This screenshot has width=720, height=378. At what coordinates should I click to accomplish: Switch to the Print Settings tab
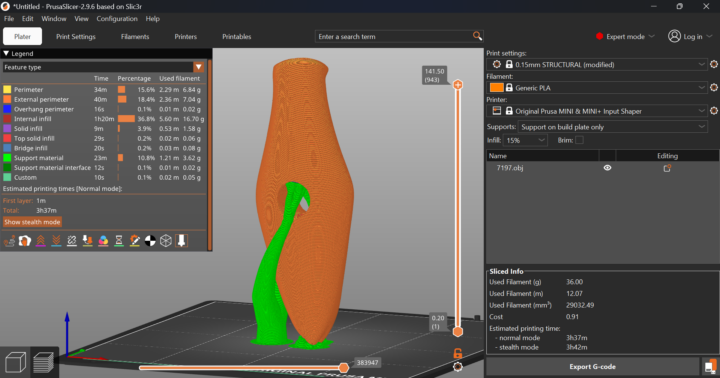tap(76, 37)
